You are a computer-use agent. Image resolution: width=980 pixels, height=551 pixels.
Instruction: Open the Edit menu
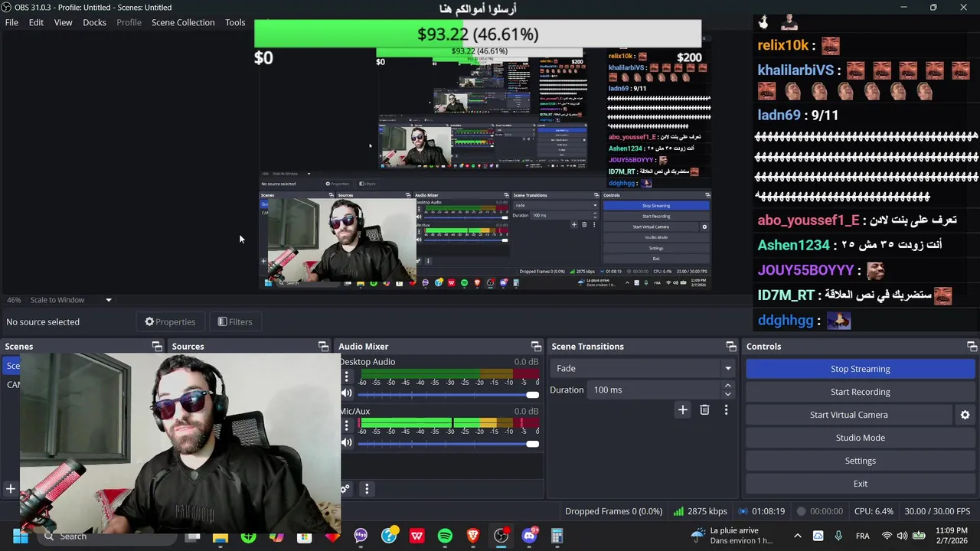coord(36,22)
